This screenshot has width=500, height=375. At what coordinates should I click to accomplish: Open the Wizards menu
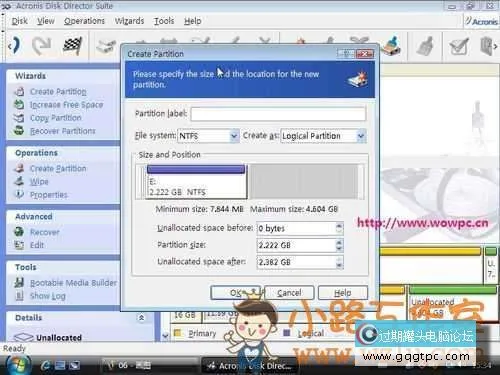[129, 21]
